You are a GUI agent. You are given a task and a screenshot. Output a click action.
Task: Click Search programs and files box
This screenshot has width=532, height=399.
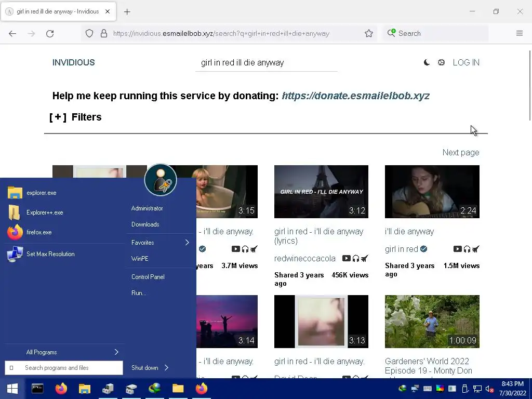coord(64,368)
